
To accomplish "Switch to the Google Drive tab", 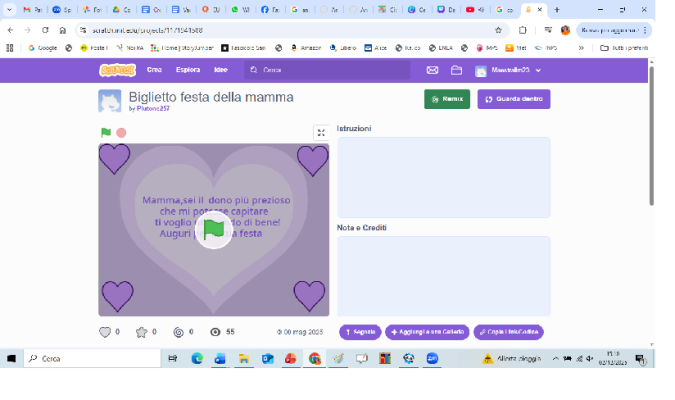I will click(122, 9).
